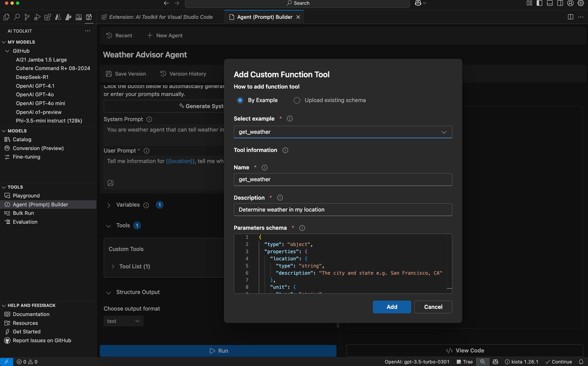The image size is (588, 366).
Task: Open Customize Layout icon
Action: point(529,3)
